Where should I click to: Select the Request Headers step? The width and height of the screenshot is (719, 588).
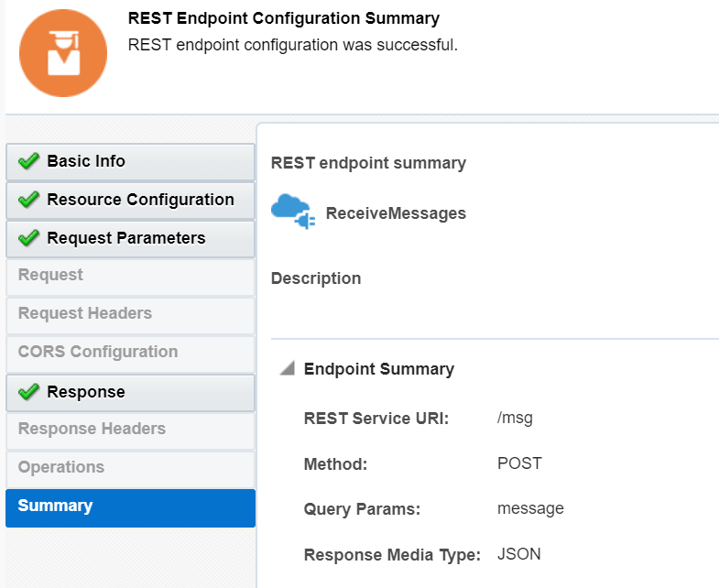pyautogui.click(x=85, y=313)
